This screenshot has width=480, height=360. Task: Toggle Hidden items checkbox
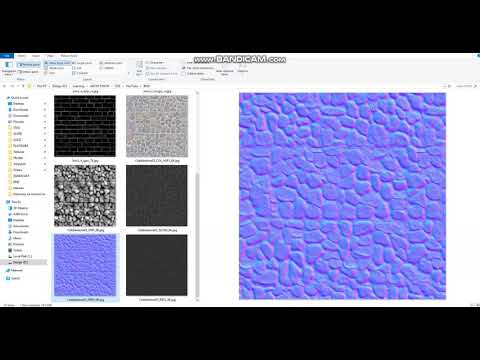193,73
